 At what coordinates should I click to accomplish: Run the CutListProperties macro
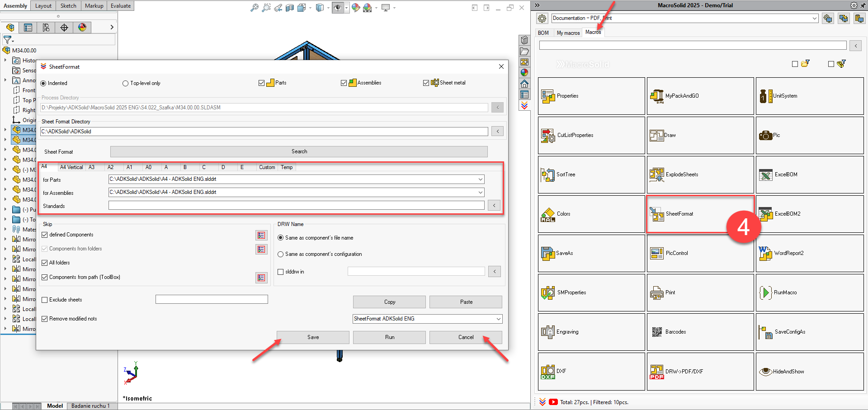(x=591, y=135)
